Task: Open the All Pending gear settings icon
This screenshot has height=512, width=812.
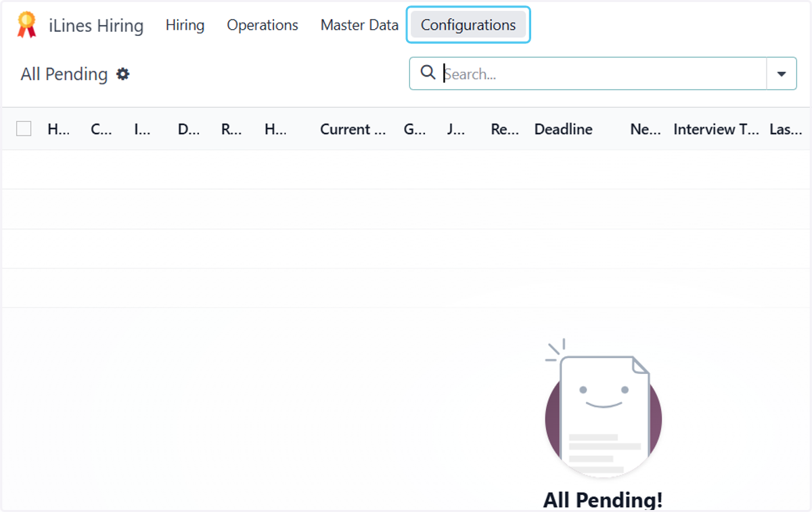Action: click(122, 74)
